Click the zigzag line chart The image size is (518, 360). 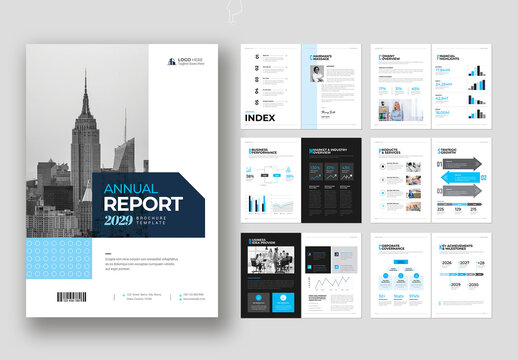click(x=332, y=283)
